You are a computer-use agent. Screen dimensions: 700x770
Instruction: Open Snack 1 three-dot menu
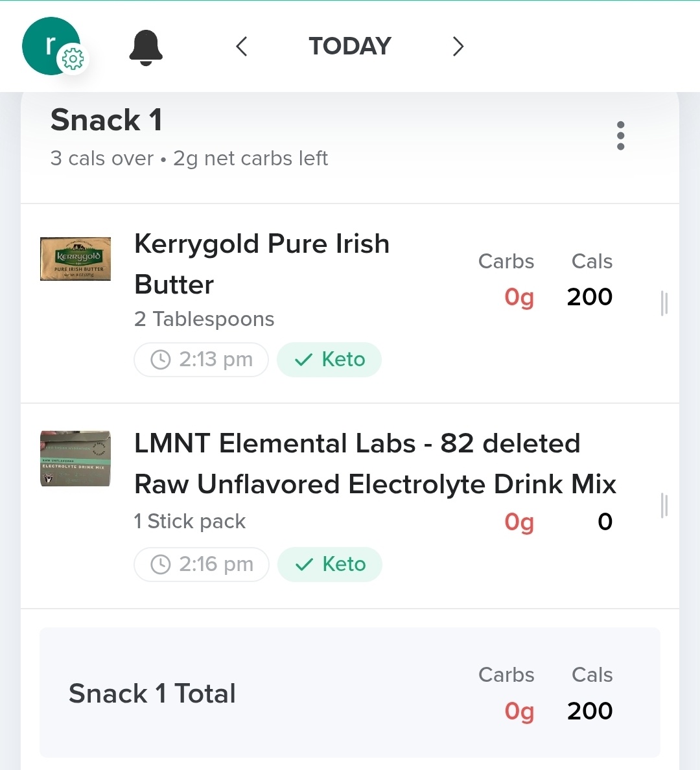[620, 135]
